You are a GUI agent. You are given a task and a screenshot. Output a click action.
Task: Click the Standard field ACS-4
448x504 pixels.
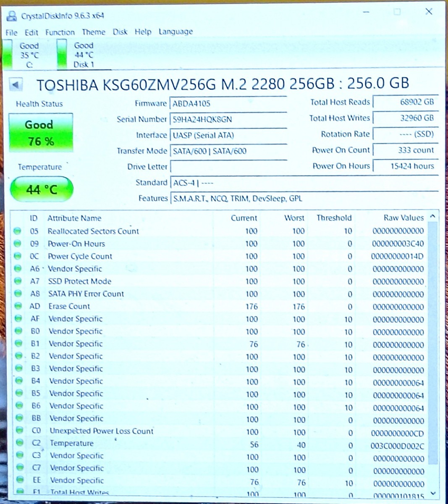[304, 183]
